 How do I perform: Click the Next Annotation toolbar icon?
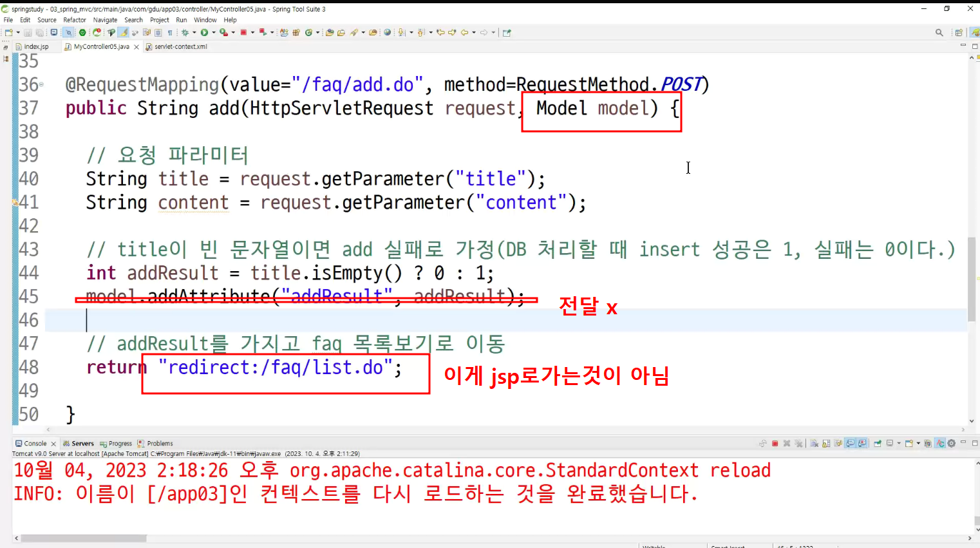(401, 32)
